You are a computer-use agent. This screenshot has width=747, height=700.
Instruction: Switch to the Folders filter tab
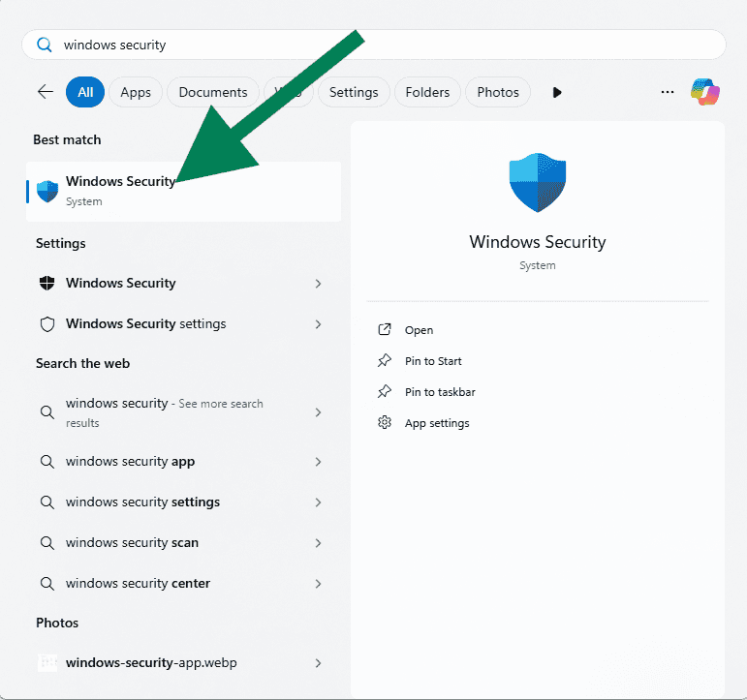tap(427, 92)
